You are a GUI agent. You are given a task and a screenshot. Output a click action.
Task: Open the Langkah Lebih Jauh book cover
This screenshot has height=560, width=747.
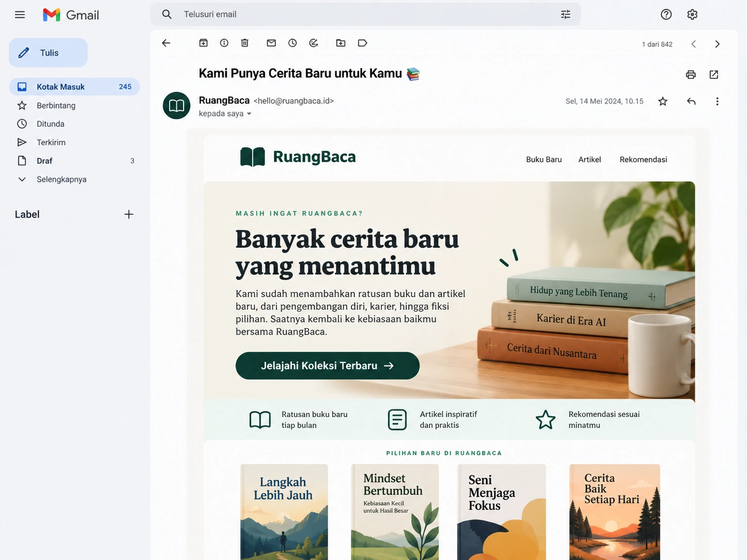[x=284, y=512]
